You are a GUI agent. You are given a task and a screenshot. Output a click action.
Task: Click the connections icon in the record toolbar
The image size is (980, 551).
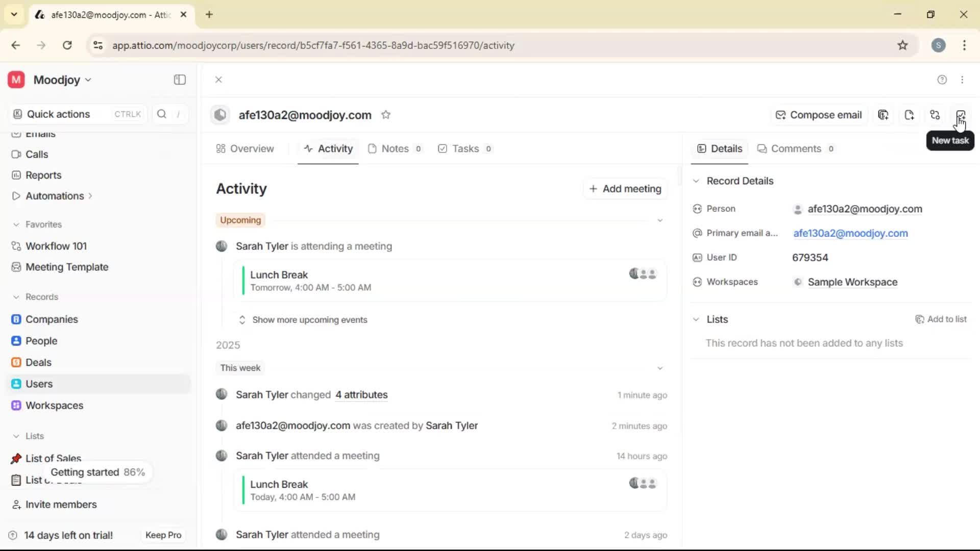pos(935,115)
